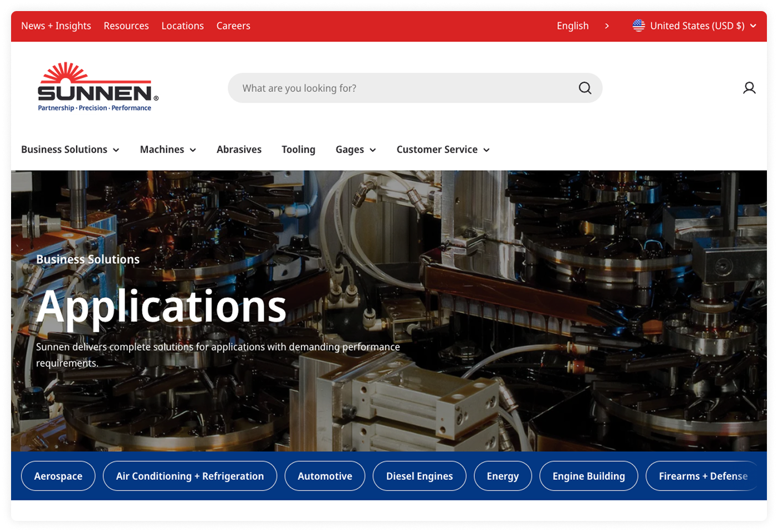Expand the Machines menu chevron
Screen dimensions: 778x532
pyautogui.click(x=193, y=150)
